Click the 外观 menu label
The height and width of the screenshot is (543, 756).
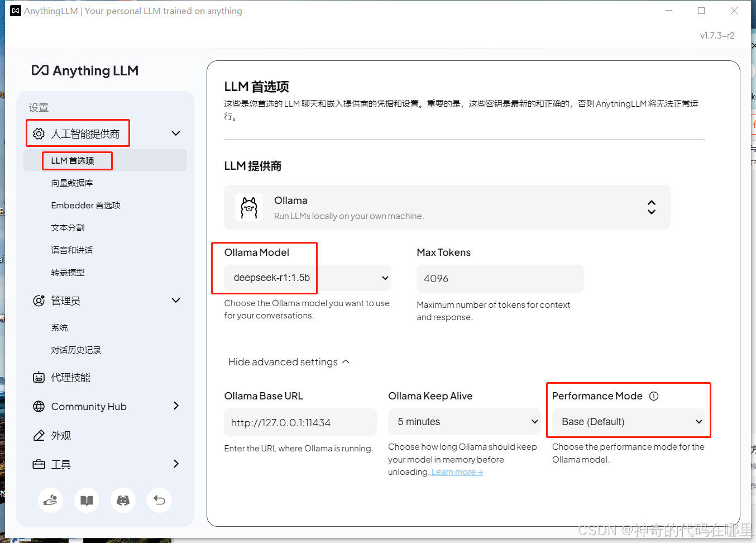pyautogui.click(x=61, y=436)
